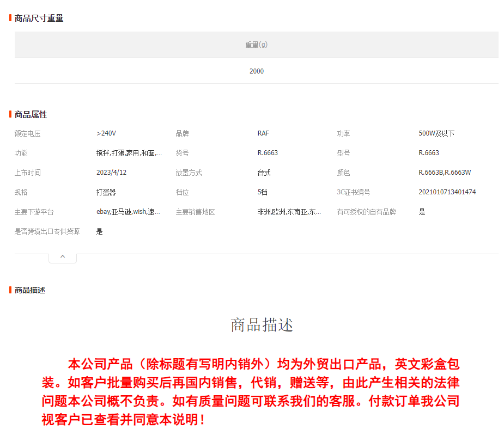Collapse the 商品属性 section with the chevron
Viewport: 504px width, 436px height.
[63, 257]
